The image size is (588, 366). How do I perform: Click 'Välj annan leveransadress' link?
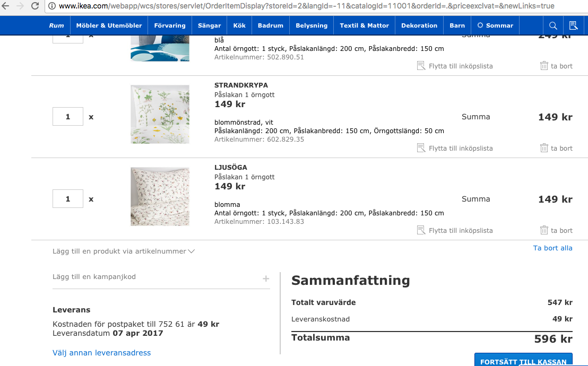pyautogui.click(x=101, y=353)
